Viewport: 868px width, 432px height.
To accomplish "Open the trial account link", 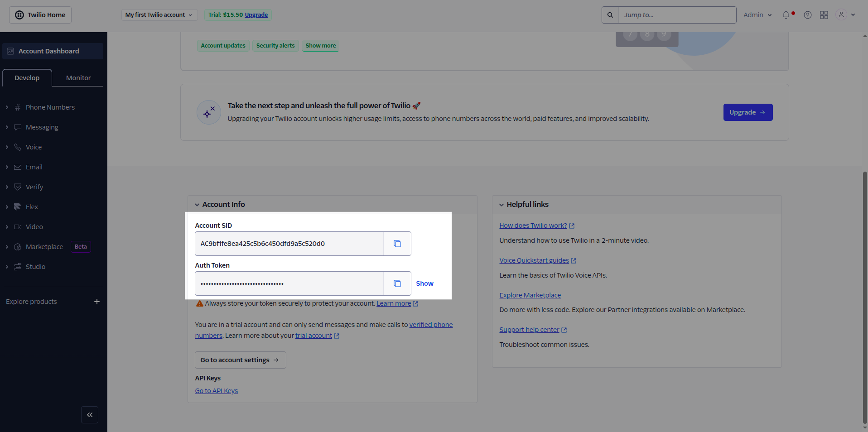I will pos(317,336).
